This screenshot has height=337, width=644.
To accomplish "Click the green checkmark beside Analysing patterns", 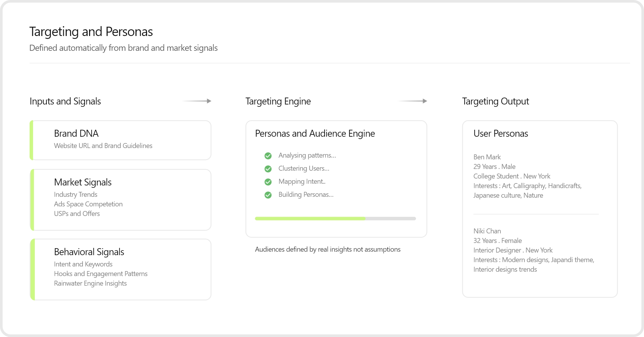I will pyautogui.click(x=268, y=156).
